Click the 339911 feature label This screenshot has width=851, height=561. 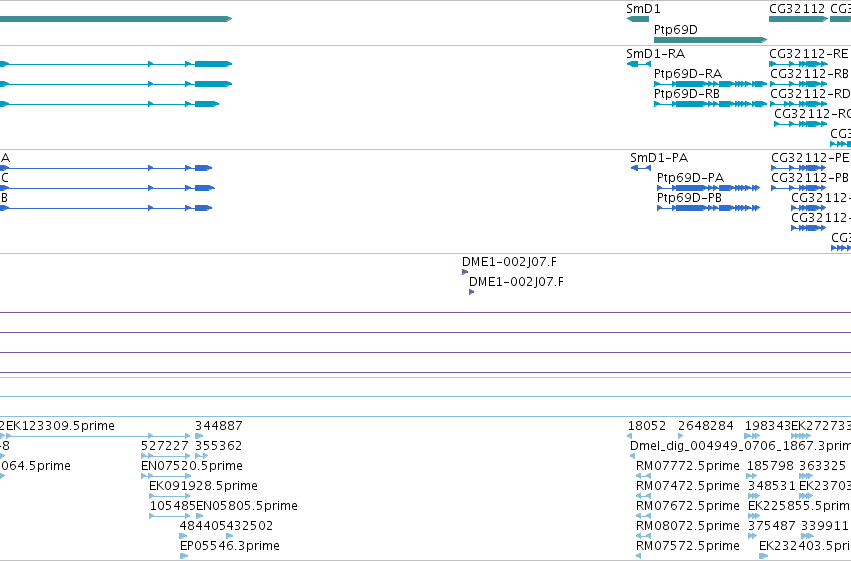[824, 526]
